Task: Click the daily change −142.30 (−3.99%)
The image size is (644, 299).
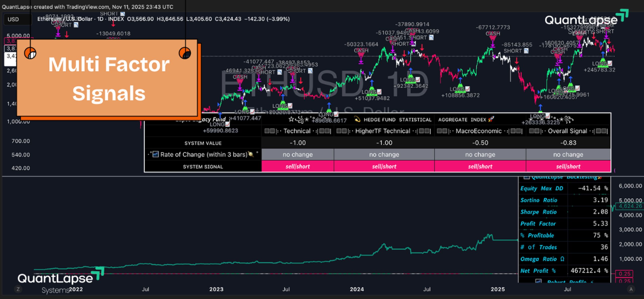Action: (267, 19)
